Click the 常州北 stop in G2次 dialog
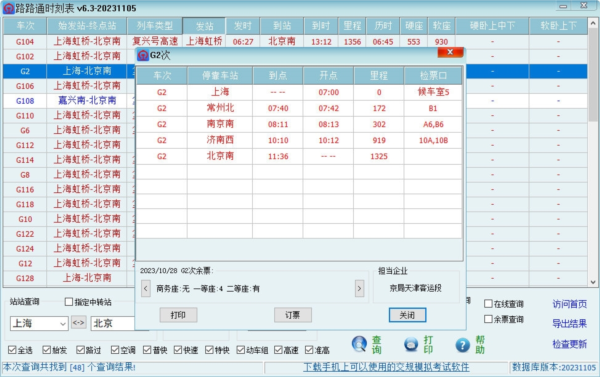This screenshot has width=600, height=377. click(220, 108)
